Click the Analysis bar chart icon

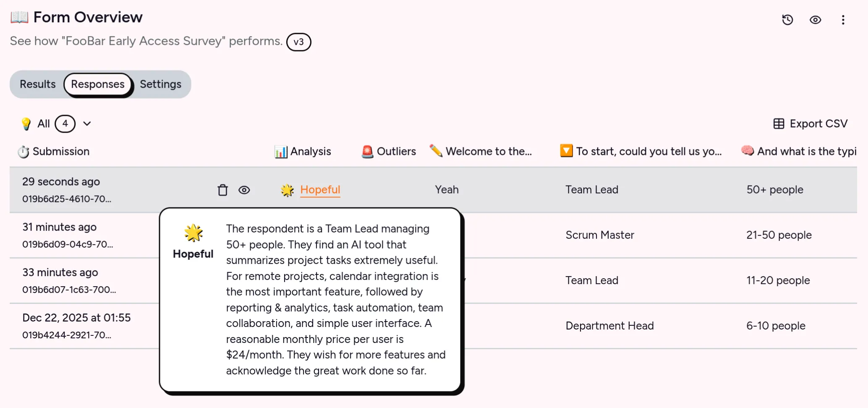[281, 152]
